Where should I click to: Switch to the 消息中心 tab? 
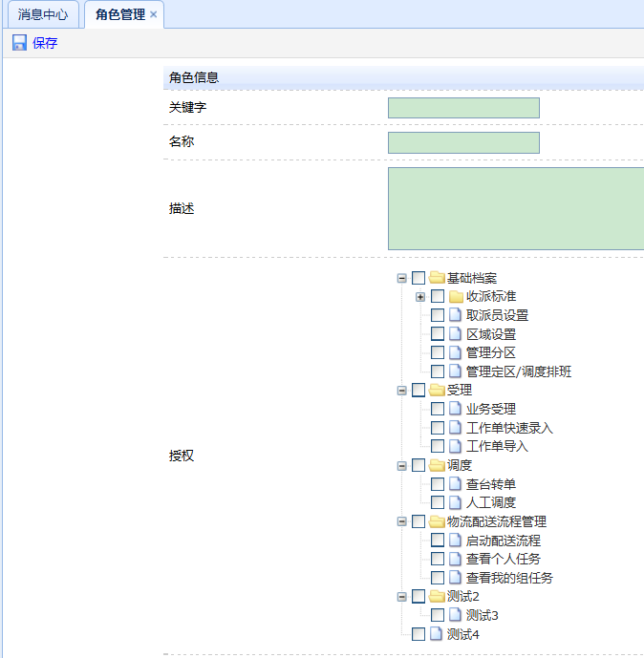(43, 14)
